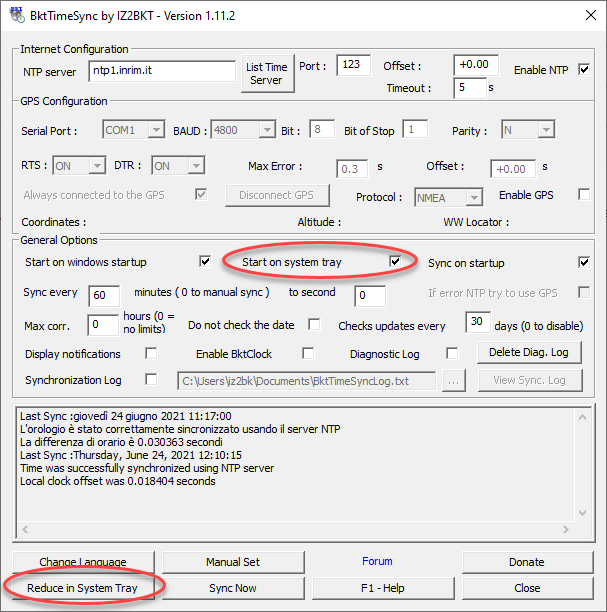Click the BktTimeSync app icon in title bar

click(x=17, y=15)
